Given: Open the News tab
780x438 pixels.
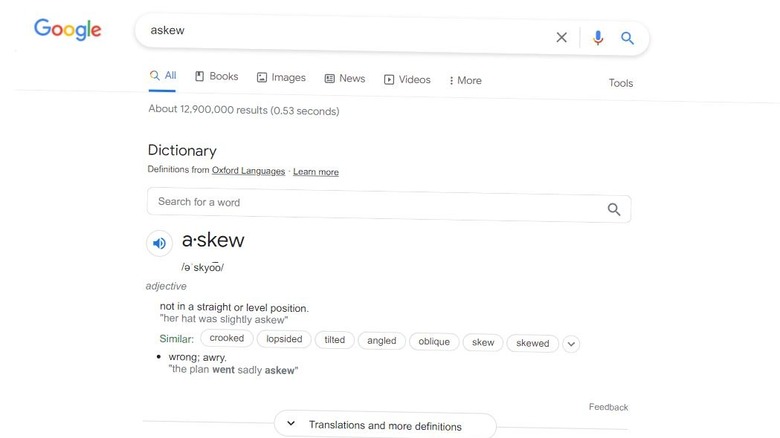Looking at the screenshot, I should click(345, 78).
